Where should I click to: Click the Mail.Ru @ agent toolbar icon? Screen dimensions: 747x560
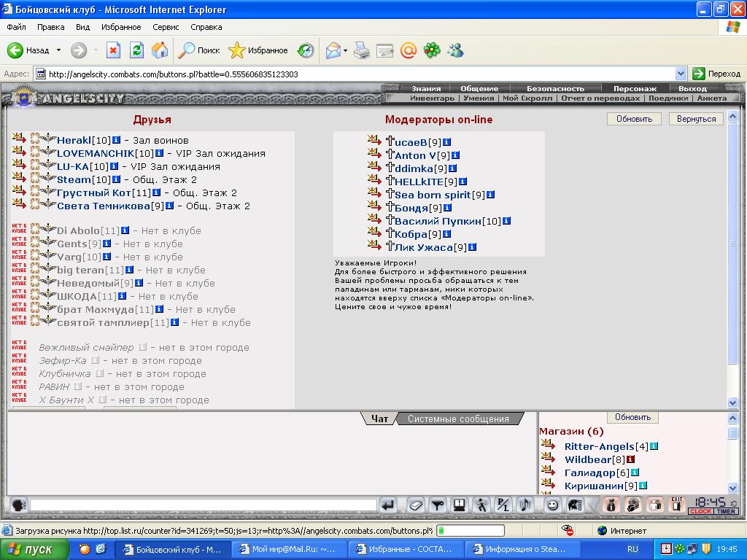point(409,50)
